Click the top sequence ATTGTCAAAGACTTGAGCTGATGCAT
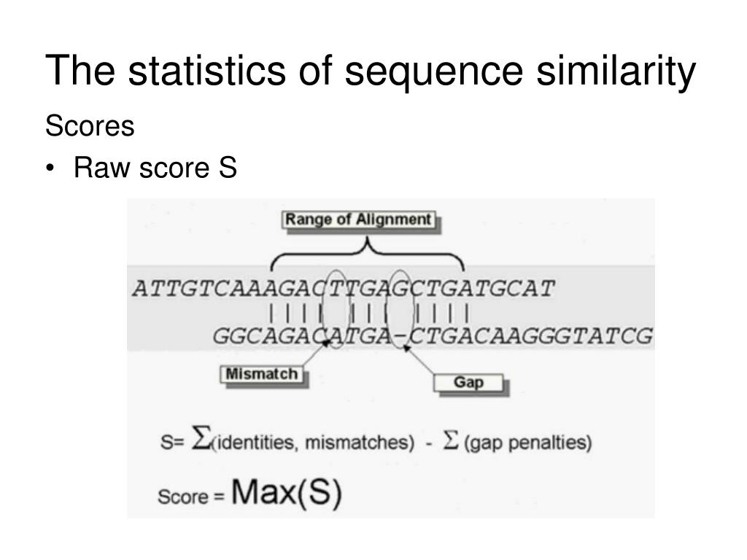Screen dimensions: 747x560 pyautogui.click(x=344, y=289)
